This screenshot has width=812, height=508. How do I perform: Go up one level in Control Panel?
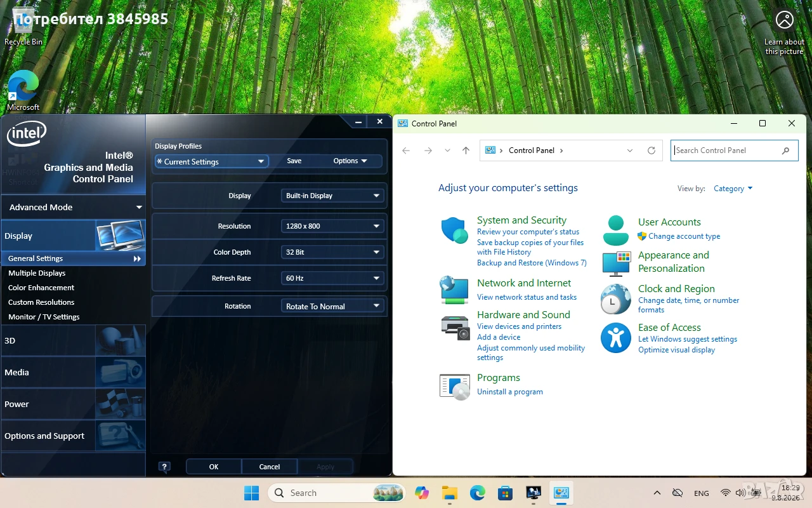pos(466,150)
